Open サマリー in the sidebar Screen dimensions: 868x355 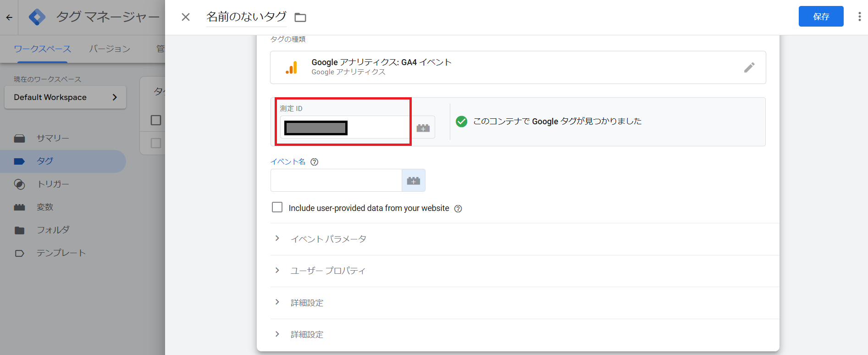click(63, 138)
